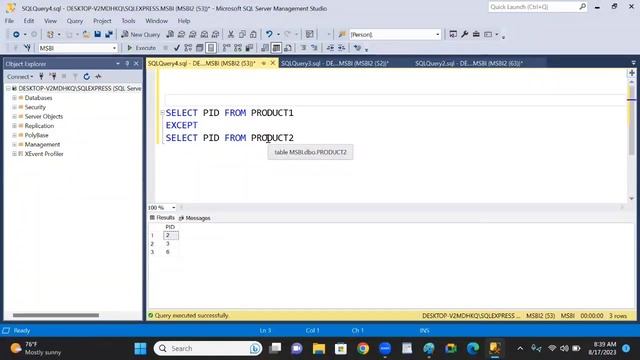Screen dimensions: 640x360
Task: Toggle Include Client Statistics
Action: [x=249, y=48]
